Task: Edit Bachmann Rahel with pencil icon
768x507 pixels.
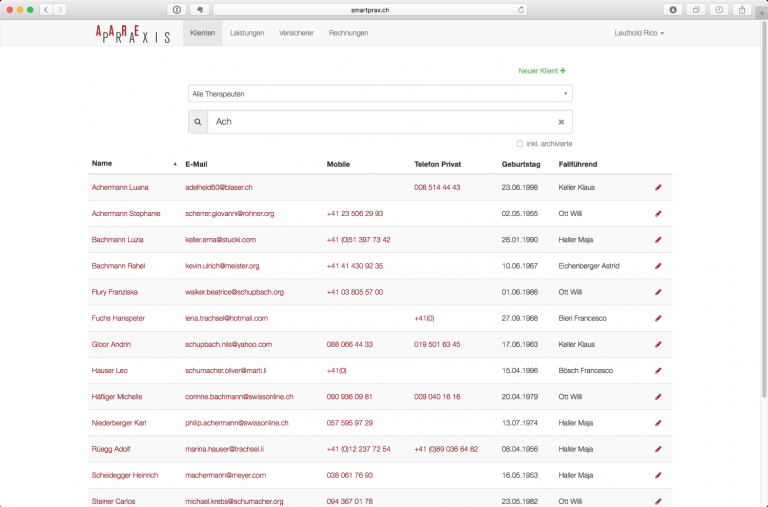Action: 658,266
